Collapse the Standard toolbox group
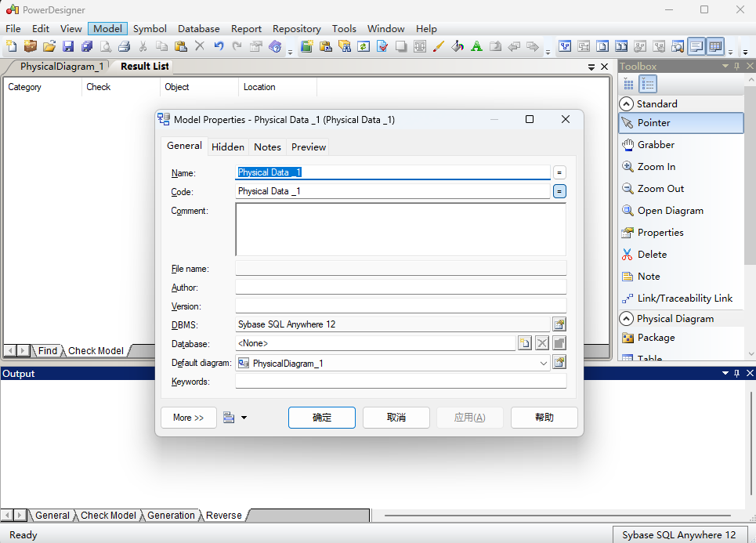Viewport: 756px width, 543px height. (626, 103)
